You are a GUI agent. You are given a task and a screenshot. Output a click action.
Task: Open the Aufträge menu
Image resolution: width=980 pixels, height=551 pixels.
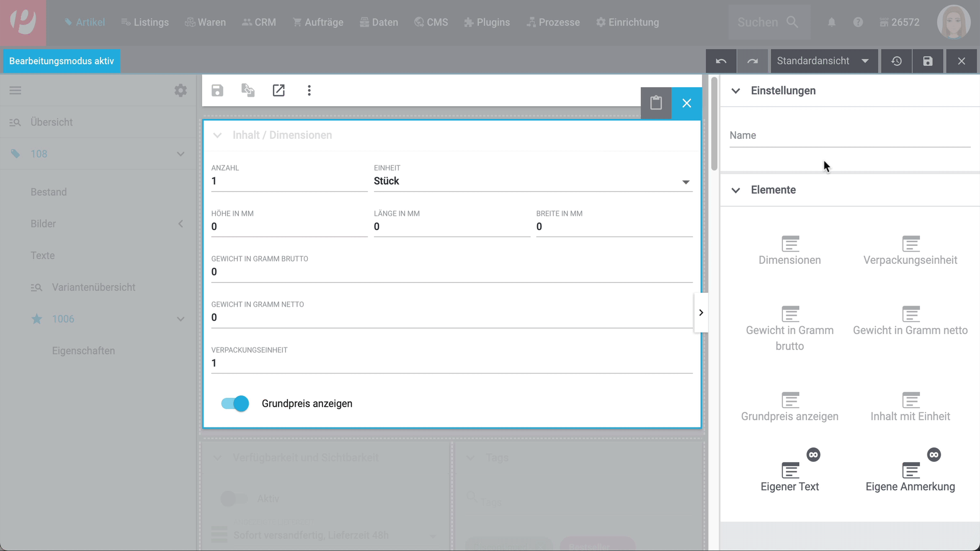[x=318, y=22]
